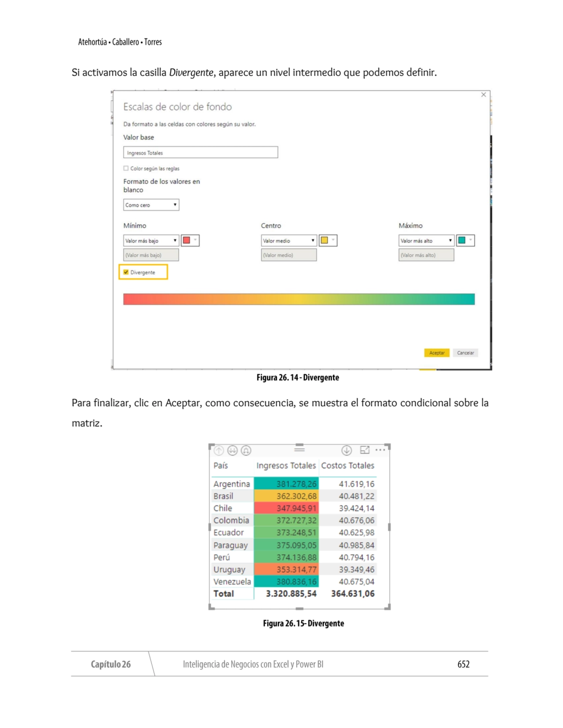Click the total 3.320.885,54
This screenshot has height=728, width=563.
click(291, 594)
